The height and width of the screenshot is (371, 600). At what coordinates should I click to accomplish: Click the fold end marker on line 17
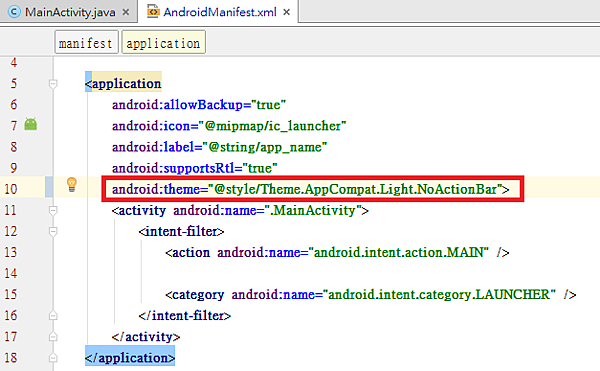click(x=53, y=337)
